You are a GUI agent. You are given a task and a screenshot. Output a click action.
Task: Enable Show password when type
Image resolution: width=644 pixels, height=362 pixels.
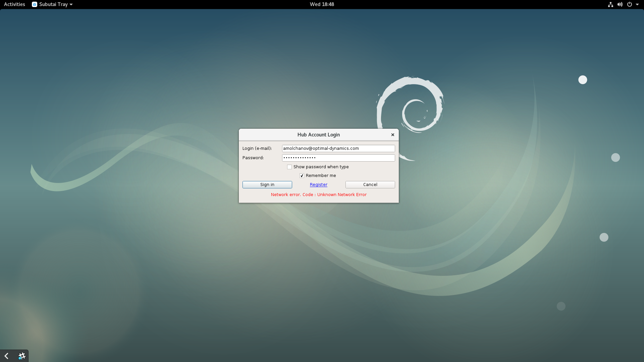(289, 167)
